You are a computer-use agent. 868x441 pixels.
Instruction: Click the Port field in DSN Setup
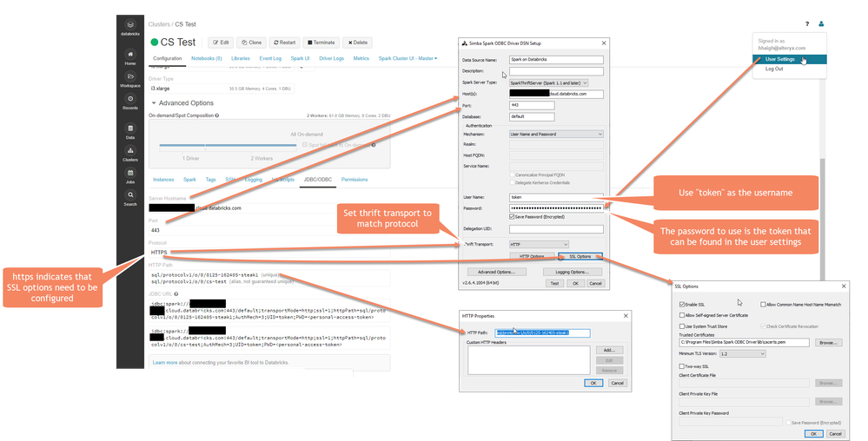coord(532,105)
